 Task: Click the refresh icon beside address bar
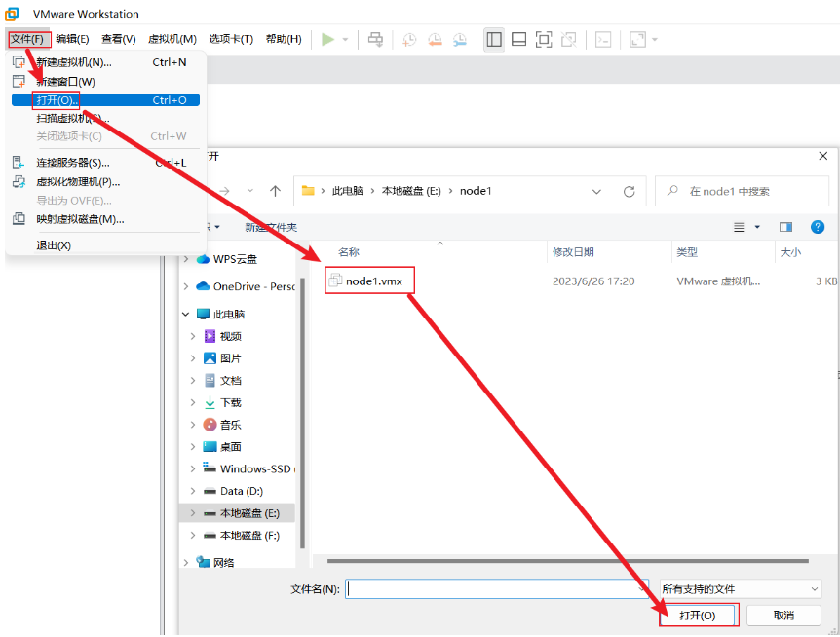(x=629, y=191)
